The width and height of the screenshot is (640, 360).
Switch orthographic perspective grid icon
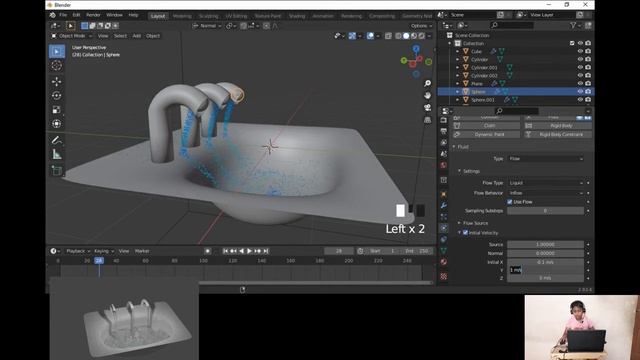pos(427,120)
